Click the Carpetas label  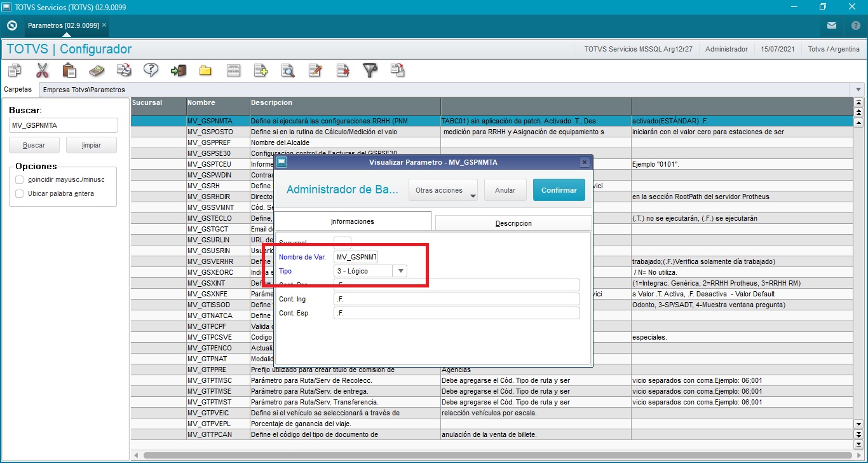(x=18, y=90)
